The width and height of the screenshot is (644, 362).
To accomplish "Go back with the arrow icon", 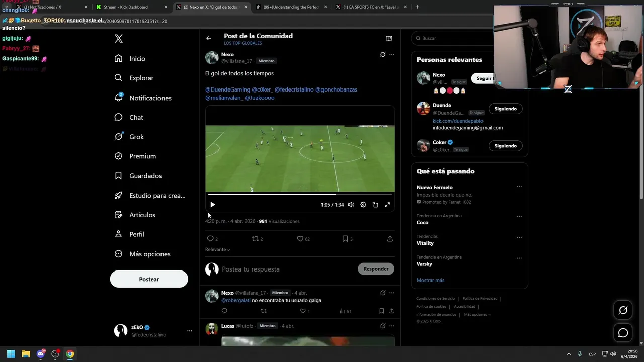I will pyautogui.click(x=209, y=38).
